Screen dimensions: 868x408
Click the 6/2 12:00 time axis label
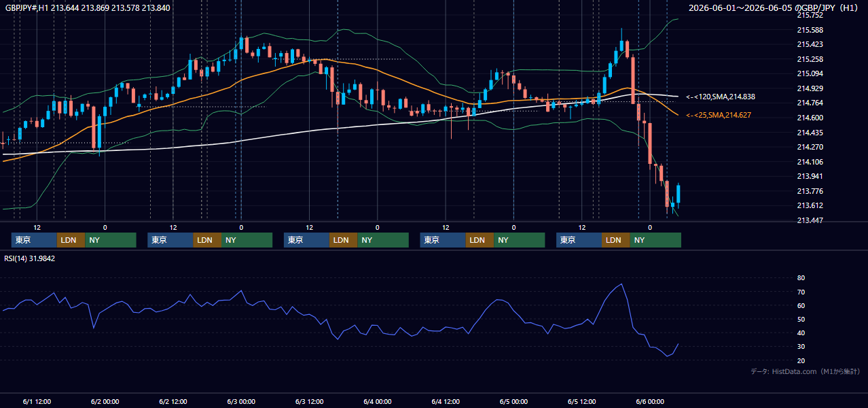[173, 401]
